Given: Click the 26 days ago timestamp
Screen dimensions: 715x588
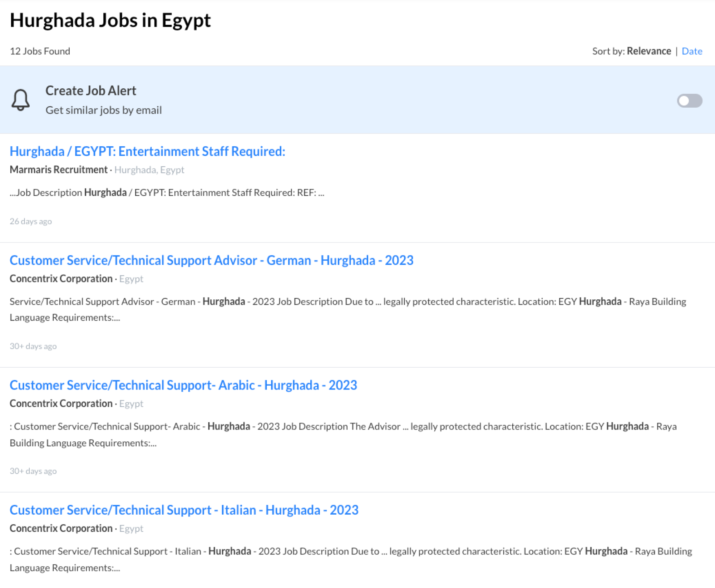Looking at the screenshot, I should click(x=31, y=221).
